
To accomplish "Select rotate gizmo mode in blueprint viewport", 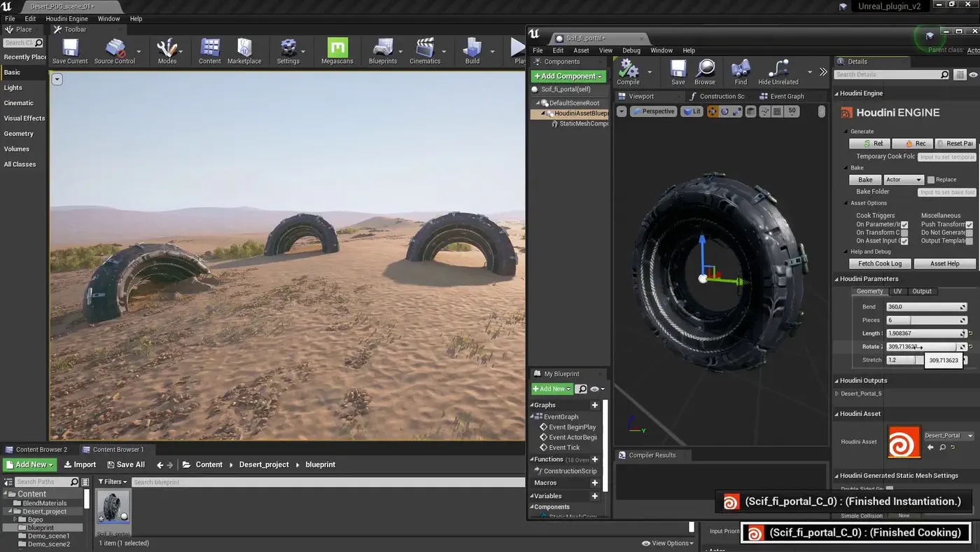I will pos(724,111).
